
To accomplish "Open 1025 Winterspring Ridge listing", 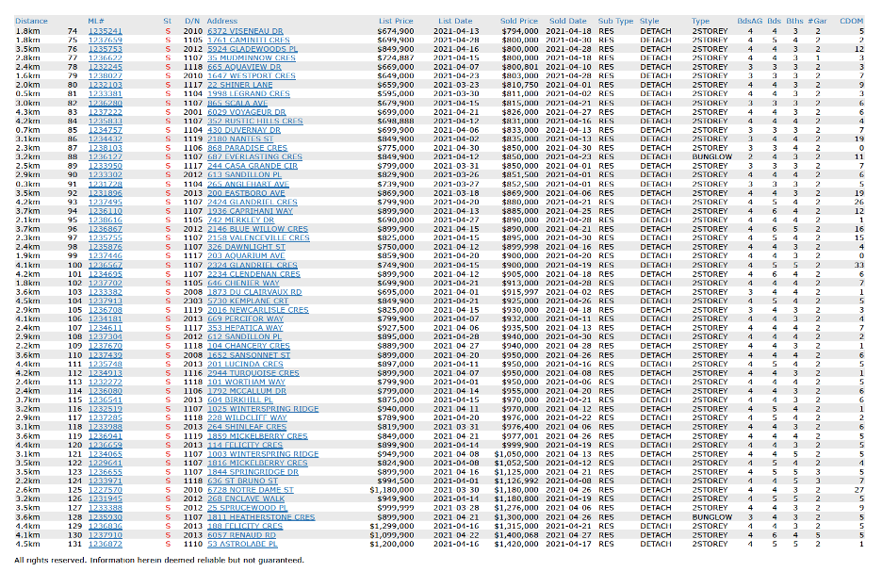I will [x=263, y=409].
